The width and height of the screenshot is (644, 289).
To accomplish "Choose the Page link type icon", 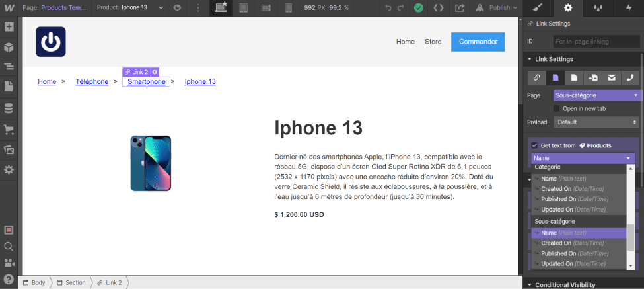I will click(555, 77).
